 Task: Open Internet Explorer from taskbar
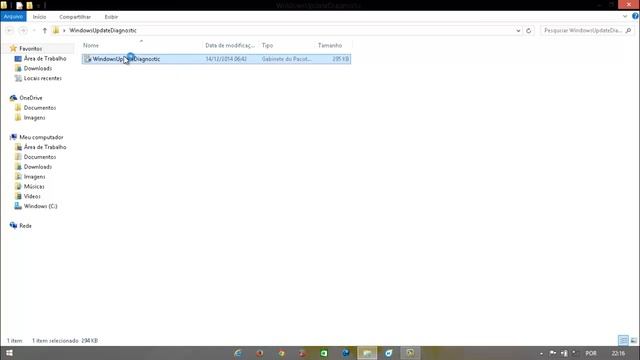[238, 353]
